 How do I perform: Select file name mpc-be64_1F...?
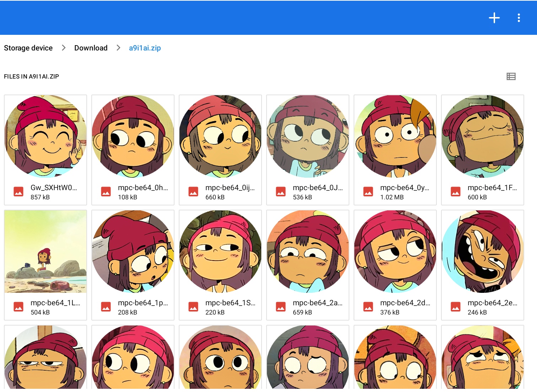tap(492, 188)
